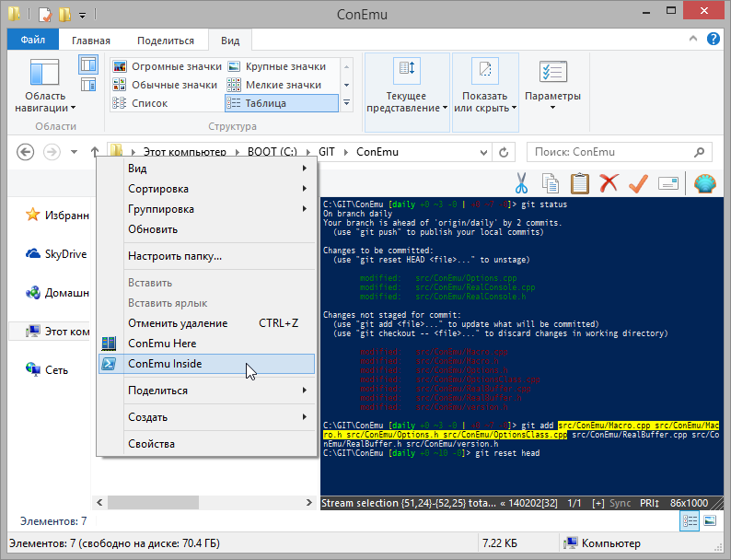Image resolution: width=731 pixels, height=560 pixels.
Task: Expand the Область навигации dropdown
Action: tap(45, 102)
